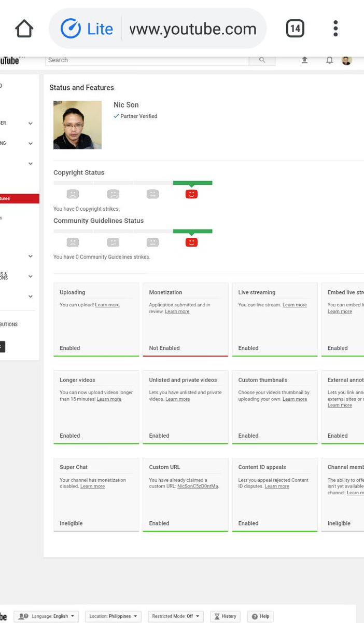Click 'You have 0 copyright strikes.' text
The width and height of the screenshot is (364, 623).
point(87,209)
